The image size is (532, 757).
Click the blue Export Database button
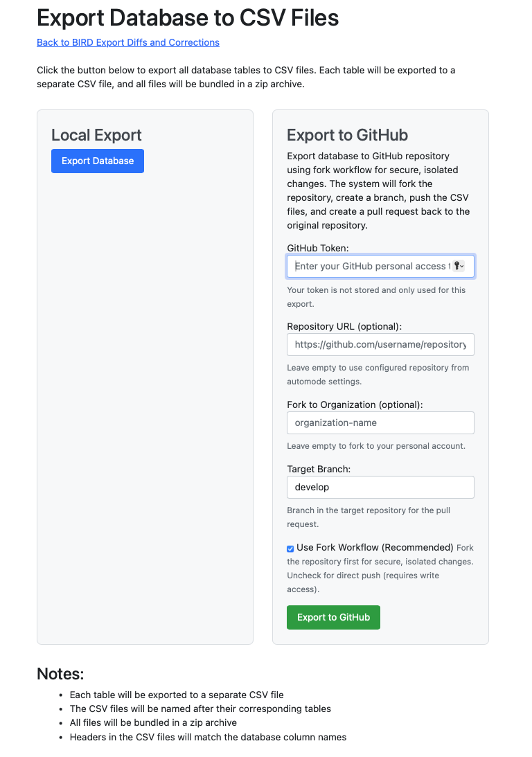tap(98, 161)
